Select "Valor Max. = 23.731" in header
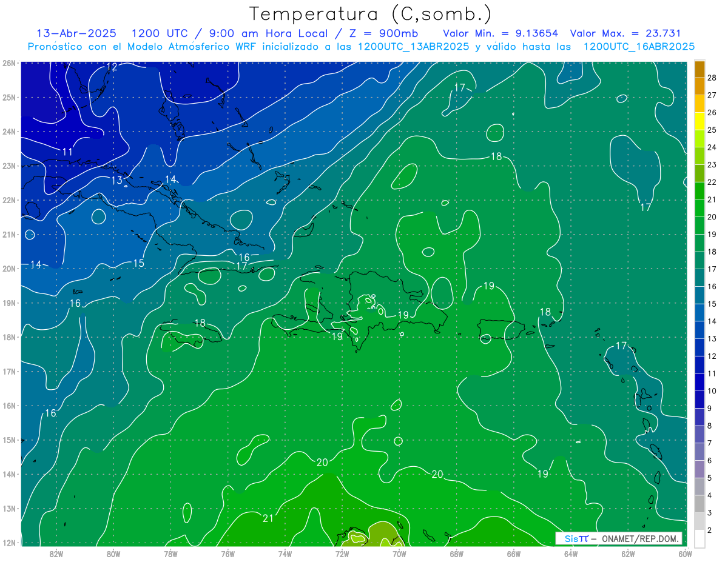 [626, 33]
